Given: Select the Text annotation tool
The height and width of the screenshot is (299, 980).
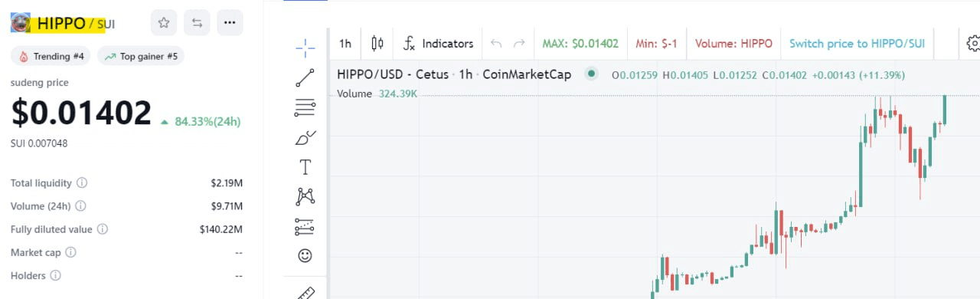Looking at the screenshot, I should pyautogui.click(x=305, y=166).
